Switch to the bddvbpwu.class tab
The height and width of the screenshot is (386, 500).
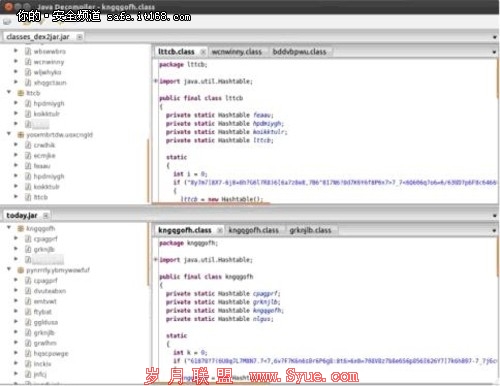pyautogui.click(x=299, y=52)
